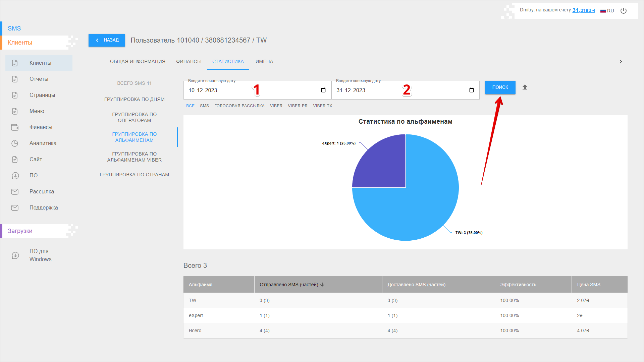The image size is (644, 362).
Task: Select the VIBER PR channel filter
Action: tap(298, 106)
